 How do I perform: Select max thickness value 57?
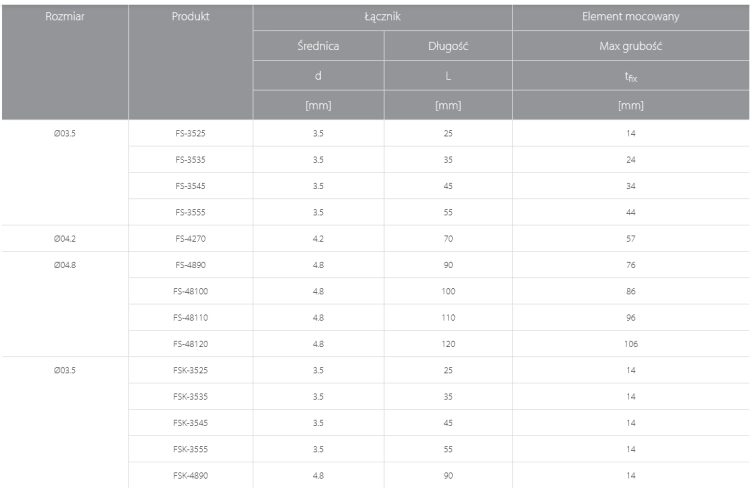(x=631, y=239)
